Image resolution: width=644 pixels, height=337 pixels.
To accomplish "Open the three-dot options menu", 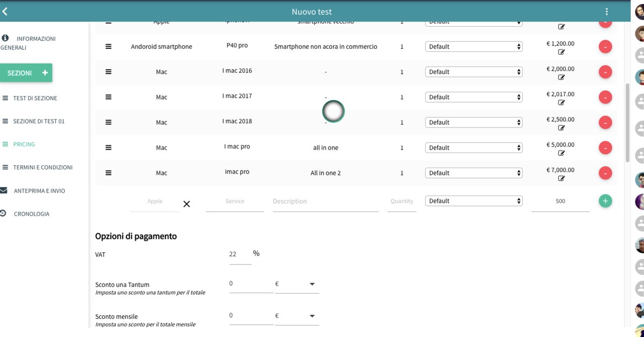I will coord(607,12).
